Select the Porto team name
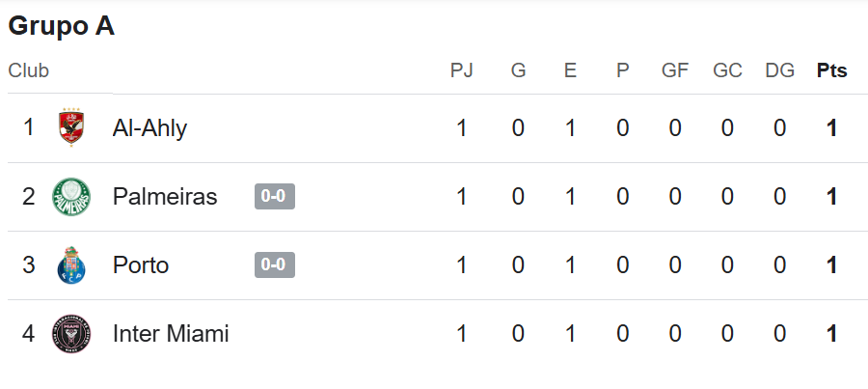The width and height of the screenshot is (868, 389). pyautogui.click(x=141, y=264)
